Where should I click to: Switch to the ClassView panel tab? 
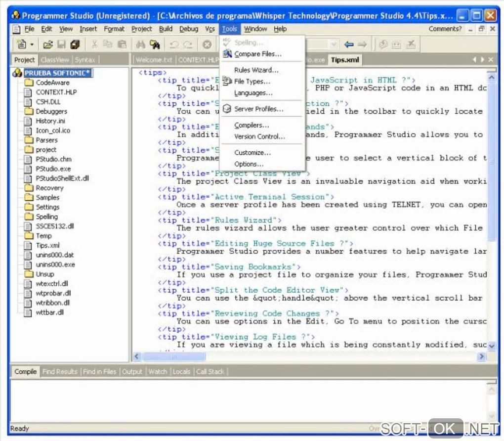[55, 60]
